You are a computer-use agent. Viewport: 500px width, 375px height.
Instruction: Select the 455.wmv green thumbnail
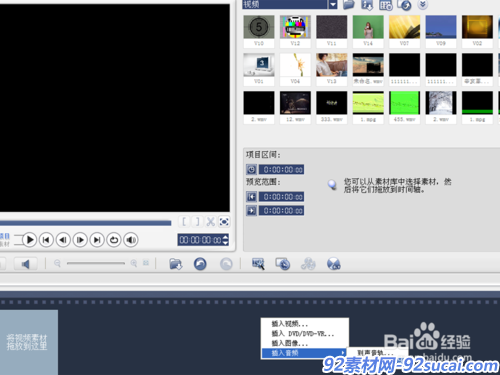404,103
